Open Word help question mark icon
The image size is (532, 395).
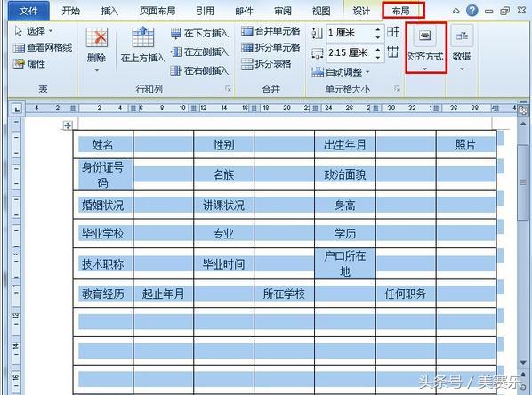tap(472, 11)
